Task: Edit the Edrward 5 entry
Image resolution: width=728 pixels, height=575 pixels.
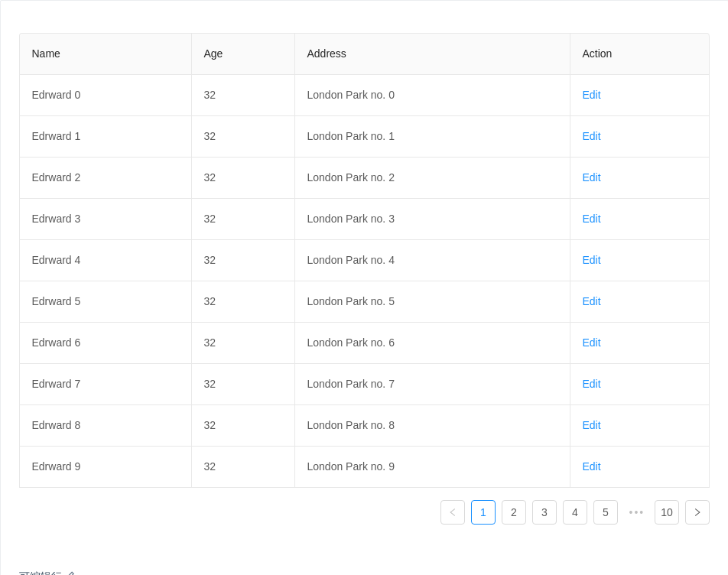Action: click(591, 301)
